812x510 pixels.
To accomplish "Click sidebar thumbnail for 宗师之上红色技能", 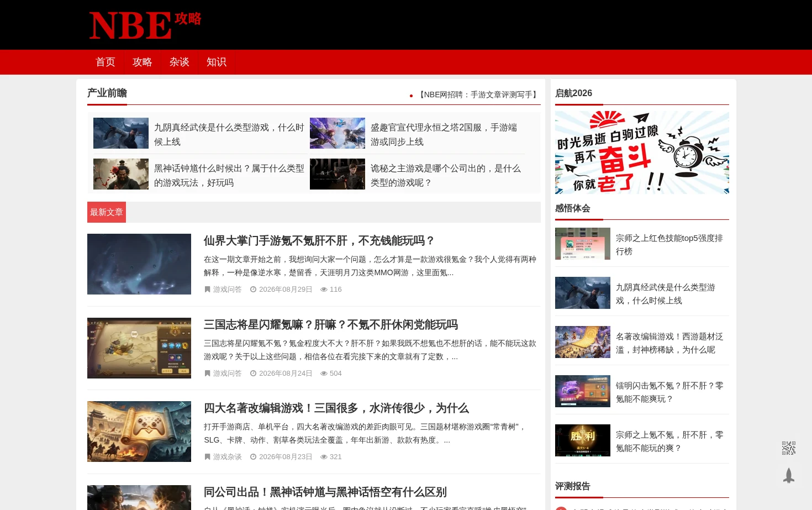I will 583,244.
